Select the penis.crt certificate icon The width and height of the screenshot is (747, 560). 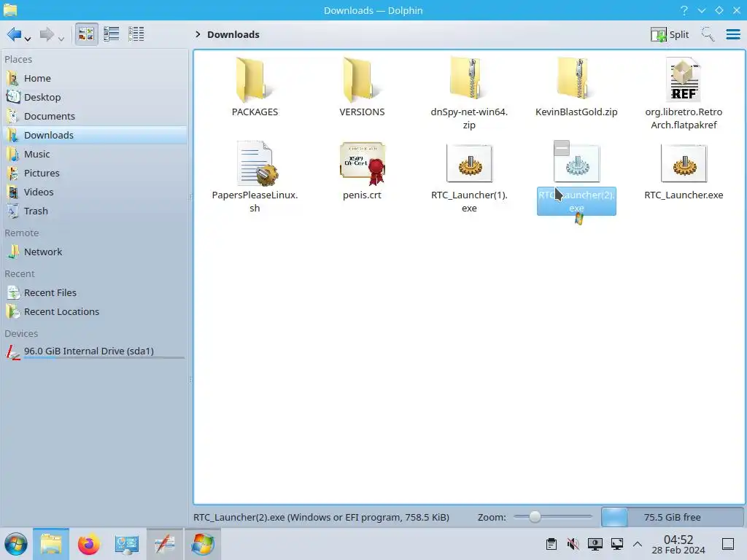coord(362,163)
